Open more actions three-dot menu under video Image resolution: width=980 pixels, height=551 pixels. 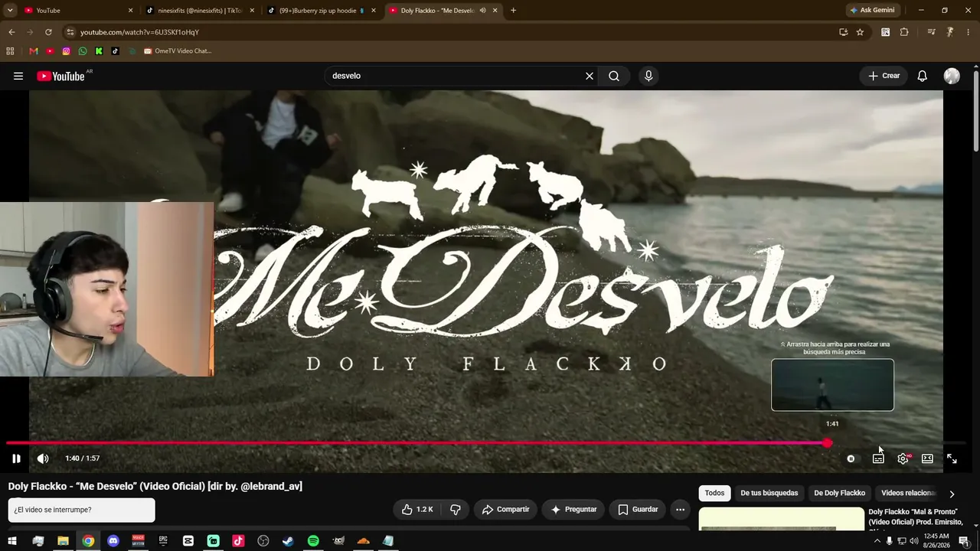tap(680, 510)
